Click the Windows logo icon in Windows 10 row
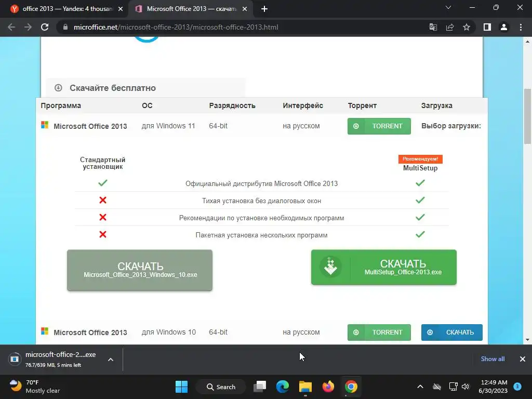Viewport: 532px width, 399px height. point(45,331)
